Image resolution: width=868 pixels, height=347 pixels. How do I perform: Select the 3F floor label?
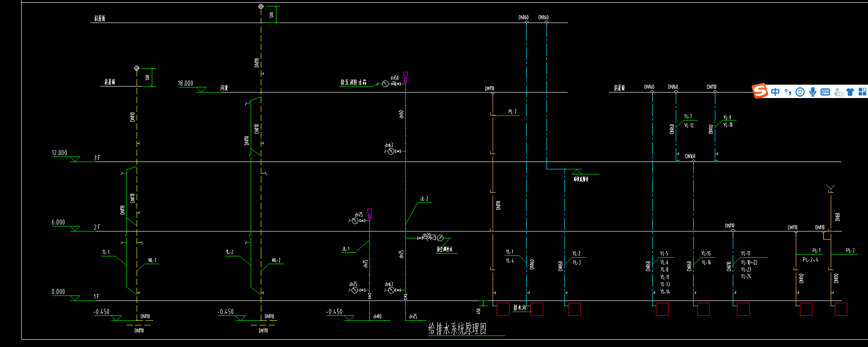pos(97,158)
